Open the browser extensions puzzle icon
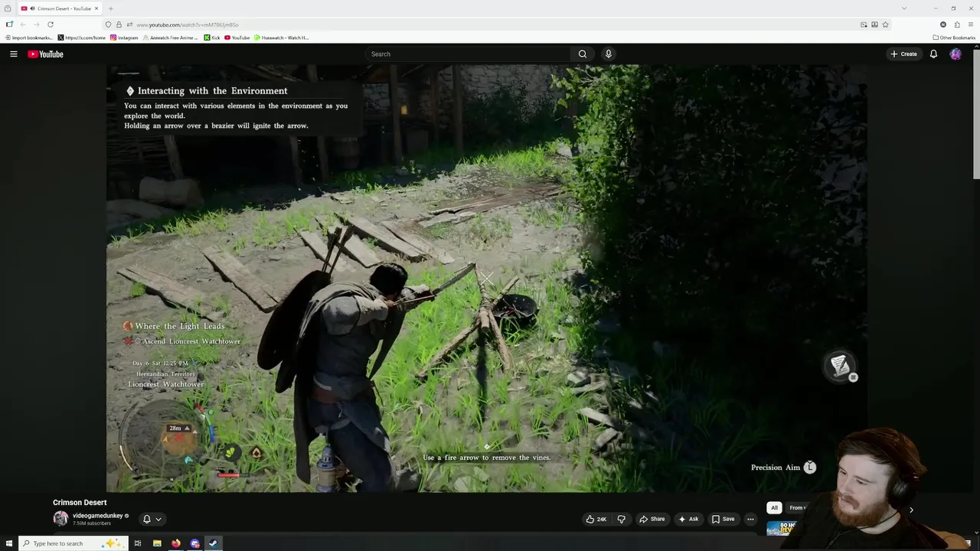980x551 pixels. [957, 24]
